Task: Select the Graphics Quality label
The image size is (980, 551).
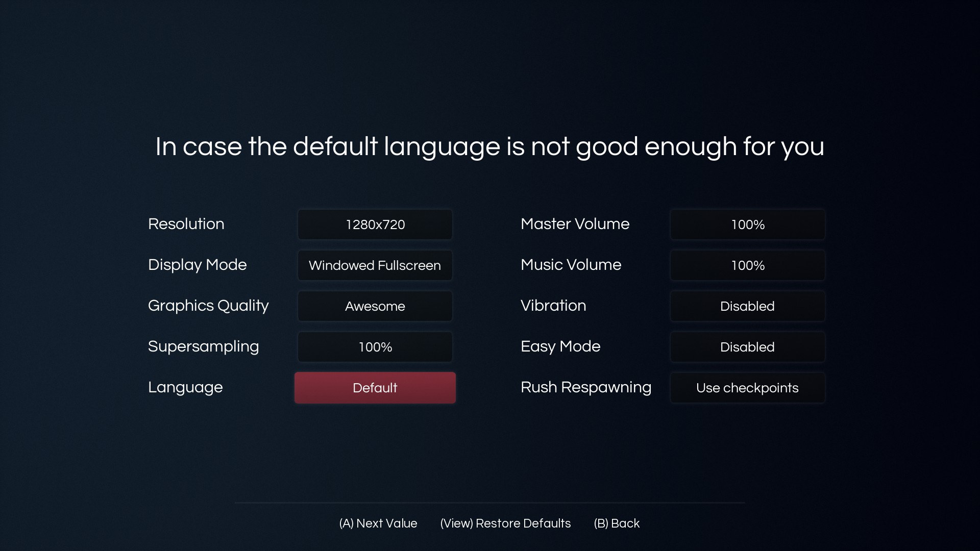Action: 208,306
